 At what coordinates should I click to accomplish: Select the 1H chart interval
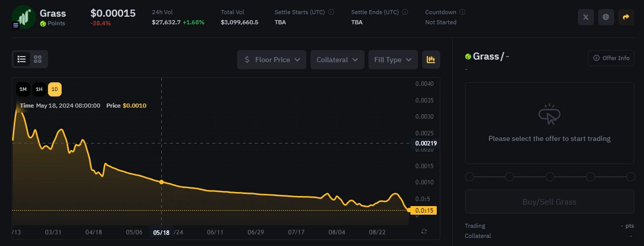coord(39,89)
